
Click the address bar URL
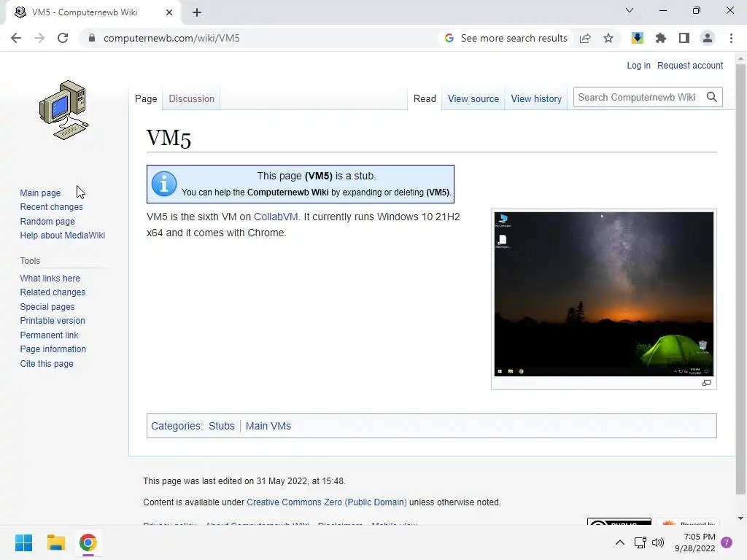tap(171, 38)
